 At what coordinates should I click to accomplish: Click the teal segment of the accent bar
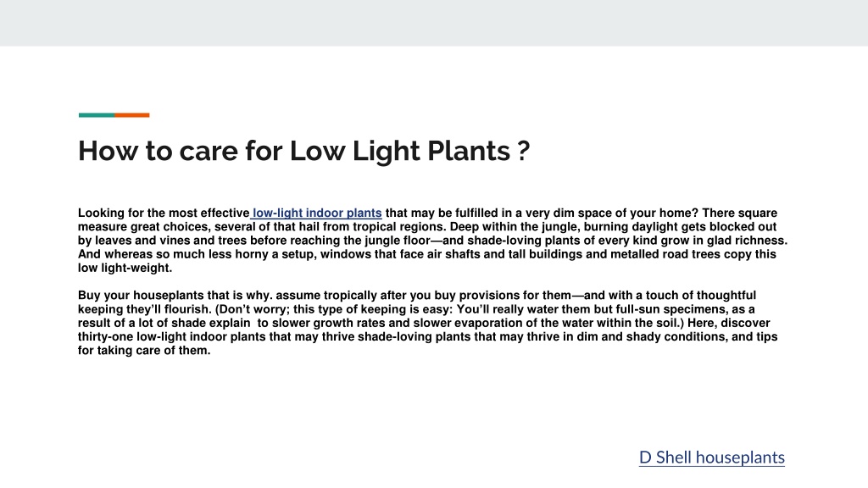[97, 115]
